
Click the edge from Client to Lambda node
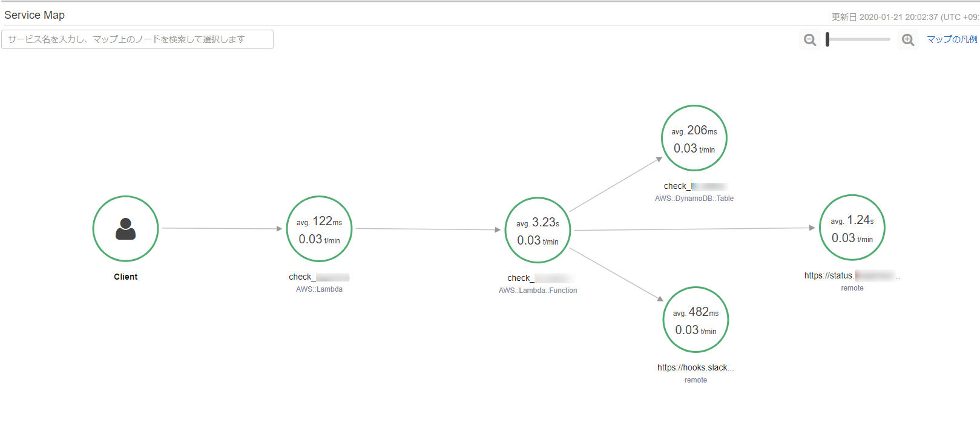[221, 228]
